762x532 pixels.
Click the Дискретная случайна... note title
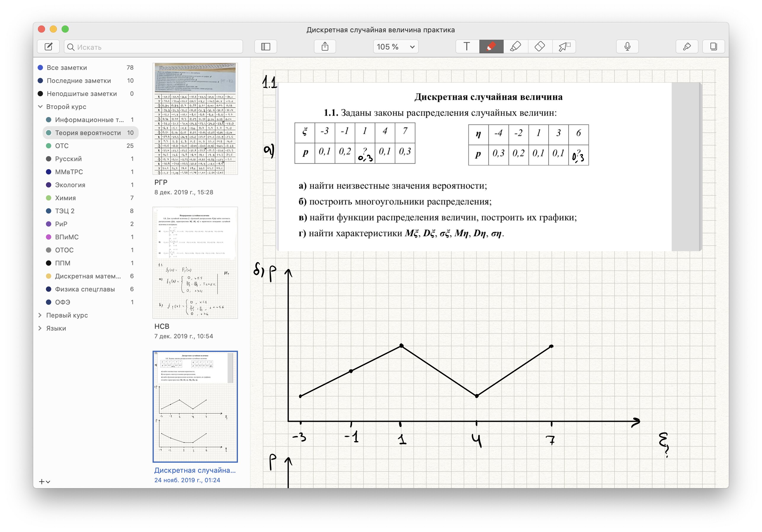click(x=195, y=470)
